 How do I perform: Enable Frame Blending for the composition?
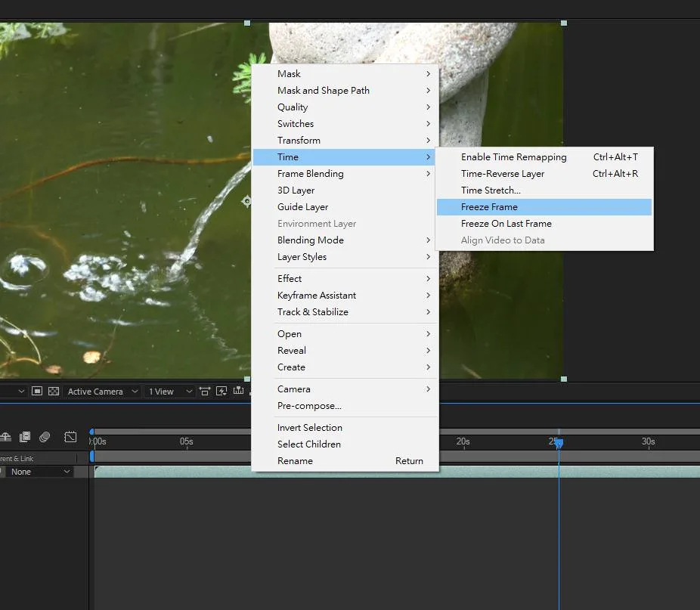point(25,437)
